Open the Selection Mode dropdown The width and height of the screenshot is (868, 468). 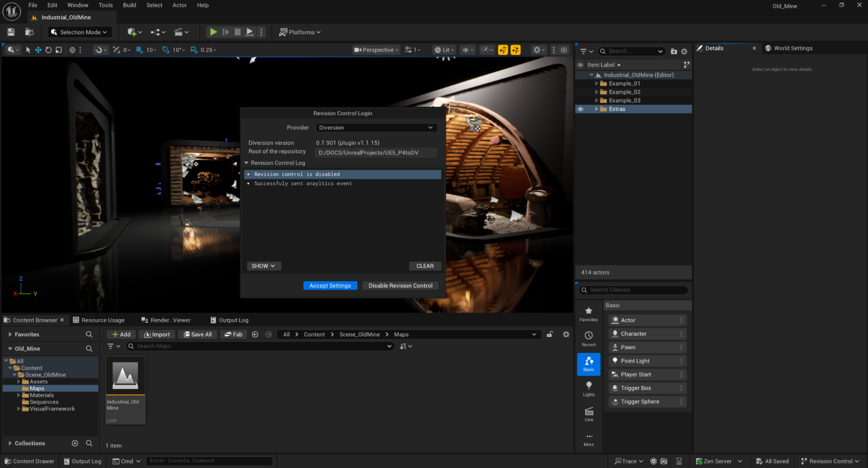[79, 32]
